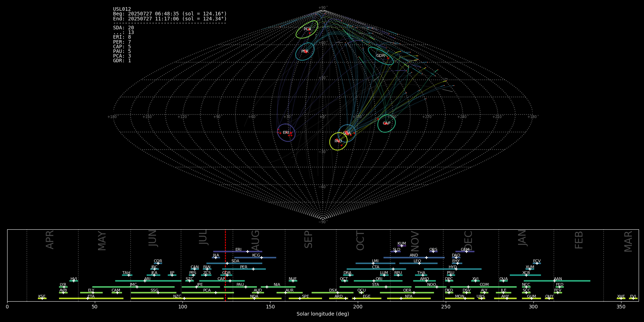Click the AUG month label in timeline
The width and height of the screenshot is (644, 322).
point(255,240)
